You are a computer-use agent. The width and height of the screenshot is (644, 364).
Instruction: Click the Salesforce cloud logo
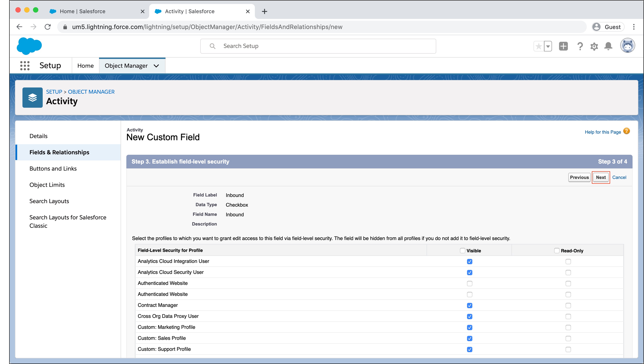(x=29, y=46)
